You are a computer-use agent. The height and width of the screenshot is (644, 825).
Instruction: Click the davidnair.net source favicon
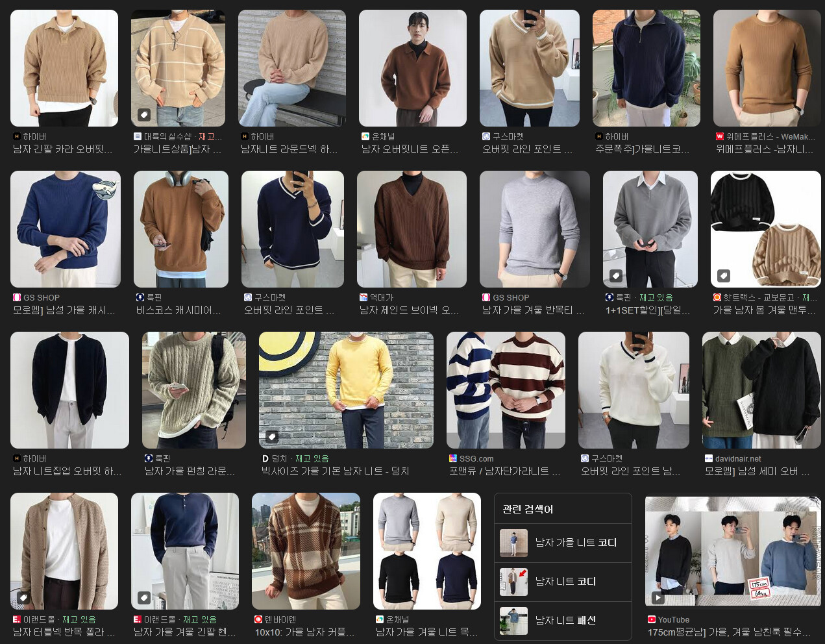coord(709,458)
